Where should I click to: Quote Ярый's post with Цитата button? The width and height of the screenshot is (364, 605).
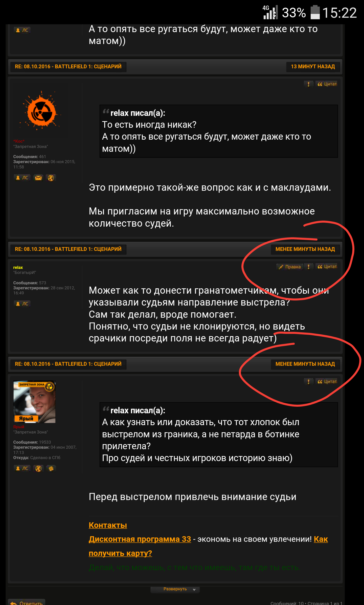pyautogui.click(x=327, y=382)
